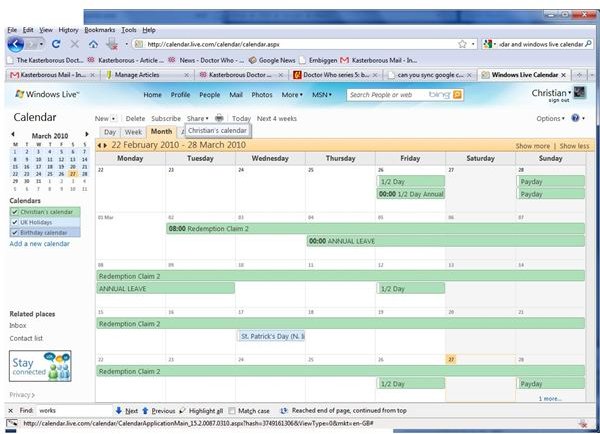Viewport: 600px width, 434px height.
Task: Click the previous period arrow beside date range
Action: point(99,145)
